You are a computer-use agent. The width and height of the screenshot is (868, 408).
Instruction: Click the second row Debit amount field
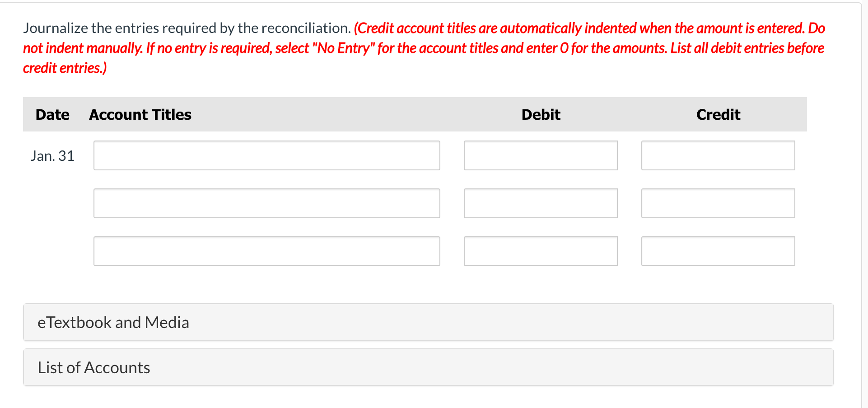point(540,203)
